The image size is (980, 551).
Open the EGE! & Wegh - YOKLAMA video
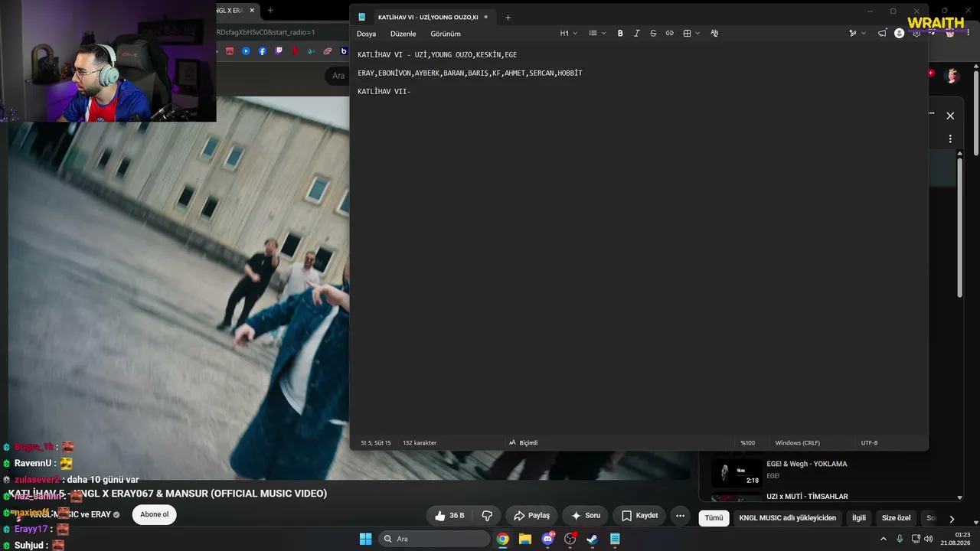click(807, 464)
